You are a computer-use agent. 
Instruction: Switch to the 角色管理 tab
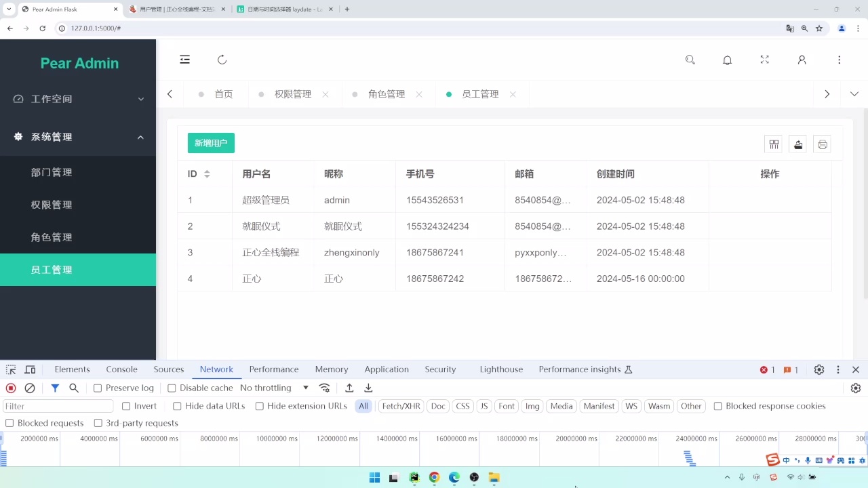[387, 94]
